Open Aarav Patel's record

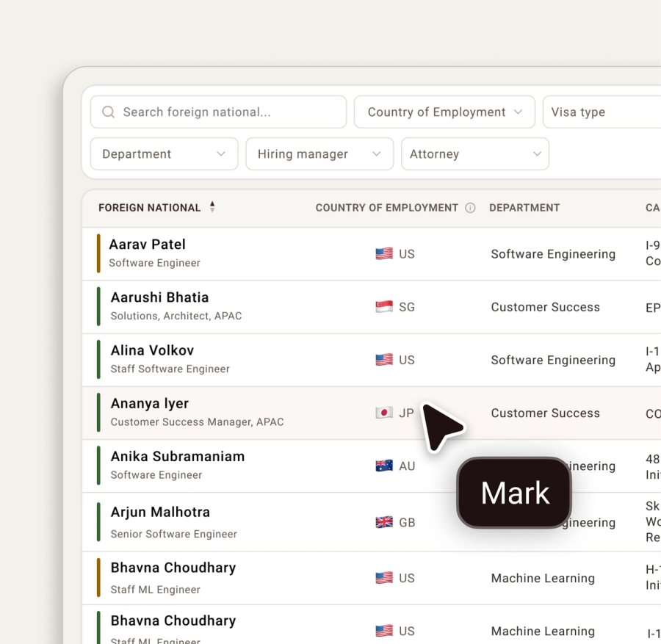click(x=147, y=245)
